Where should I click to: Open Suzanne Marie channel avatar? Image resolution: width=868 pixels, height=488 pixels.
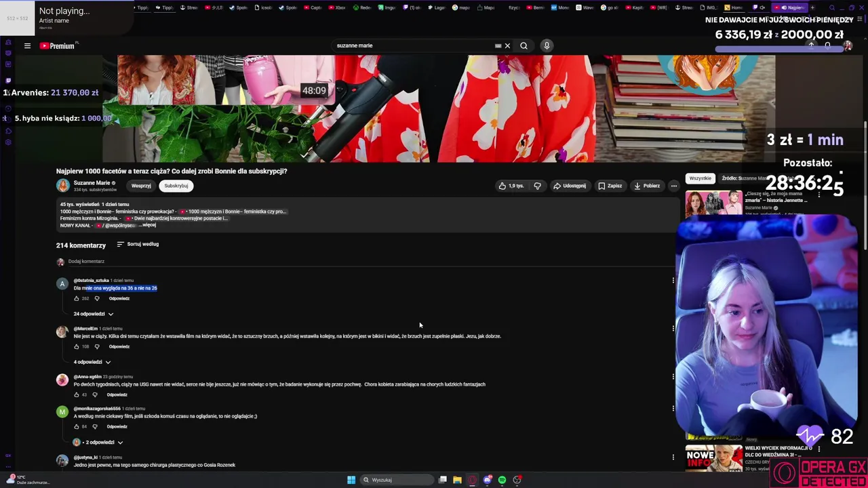point(63,186)
